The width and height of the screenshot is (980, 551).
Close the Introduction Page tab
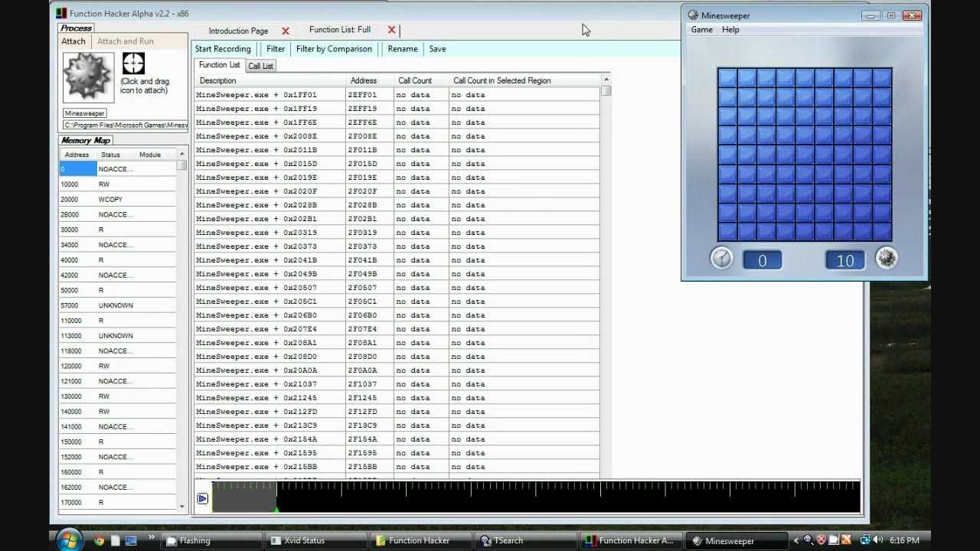pos(286,31)
